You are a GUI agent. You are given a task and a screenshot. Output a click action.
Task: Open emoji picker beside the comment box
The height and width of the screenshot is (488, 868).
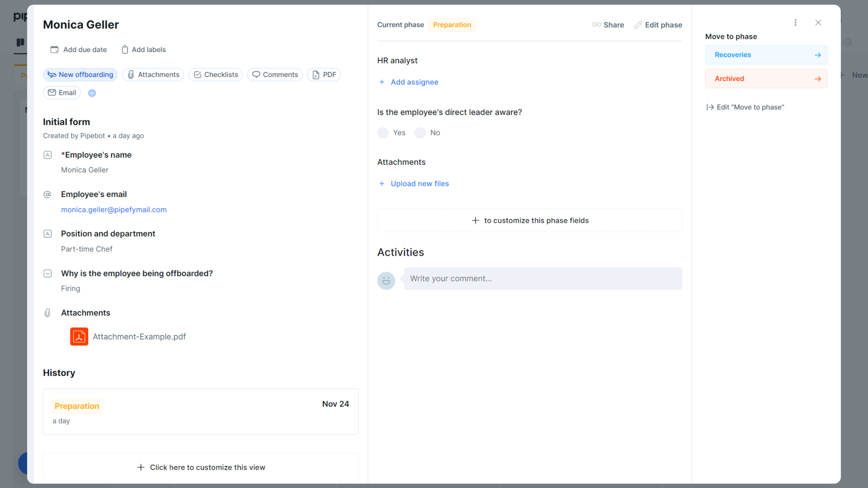(386, 281)
